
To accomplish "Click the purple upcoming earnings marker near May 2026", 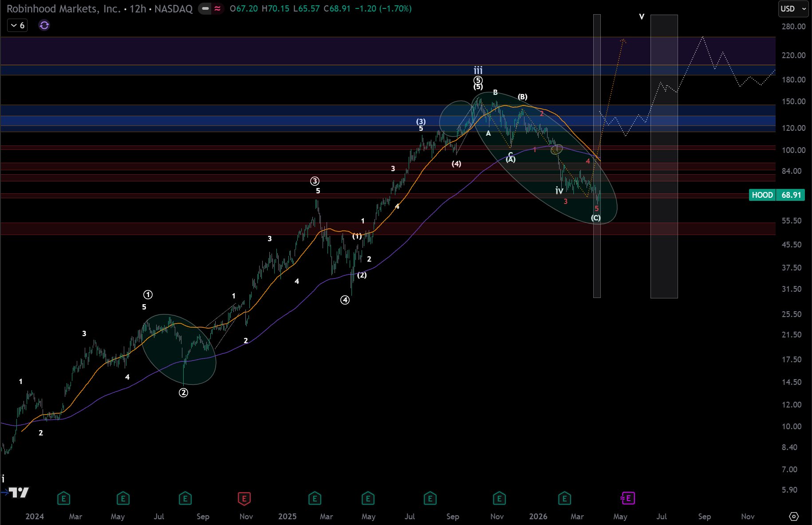I will (628, 498).
